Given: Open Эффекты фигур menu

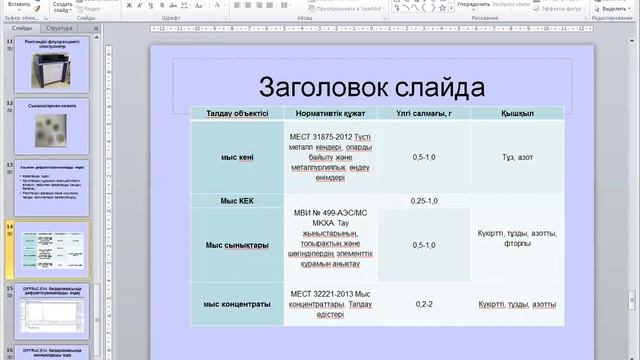Looking at the screenshot, I should pos(559,9).
